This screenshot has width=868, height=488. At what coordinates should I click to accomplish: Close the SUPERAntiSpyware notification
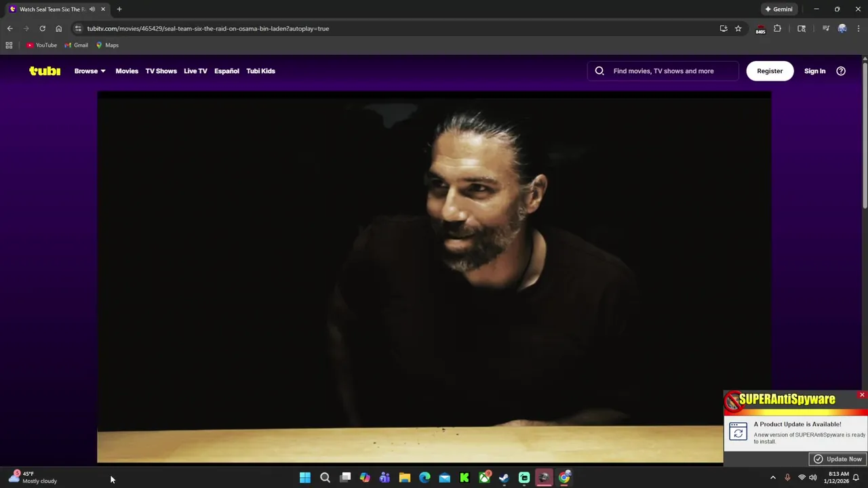point(862,394)
